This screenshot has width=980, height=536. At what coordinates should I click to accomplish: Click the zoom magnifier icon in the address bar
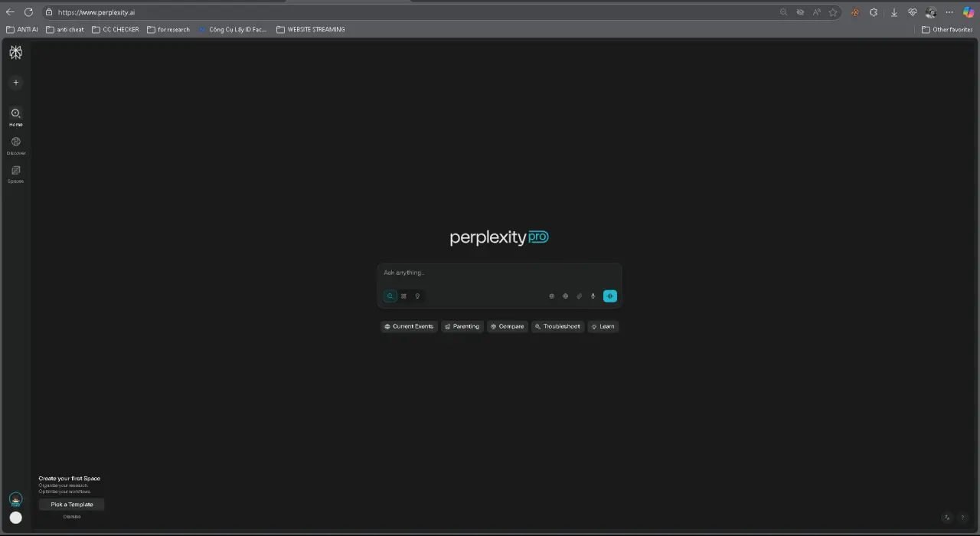(783, 12)
